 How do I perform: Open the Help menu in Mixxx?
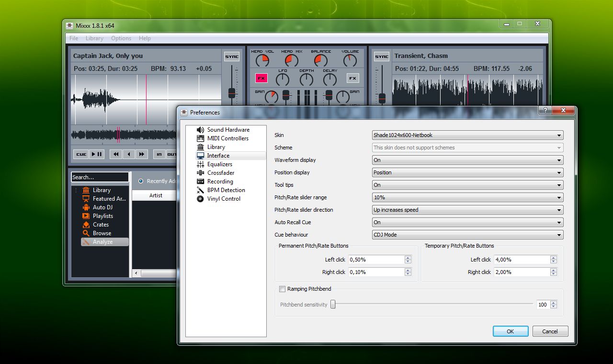(x=145, y=38)
